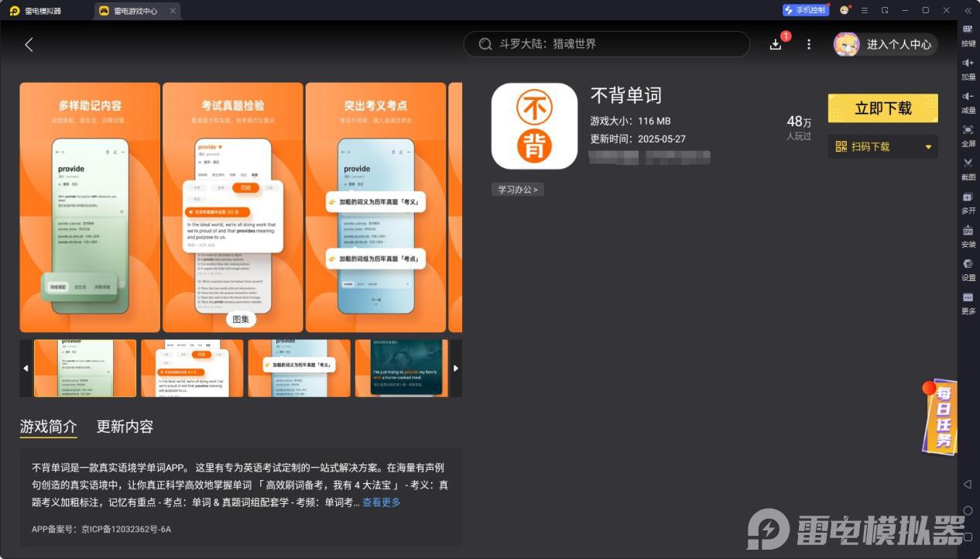Go back using the left arrow icon
The image size is (980, 559).
pyautogui.click(x=29, y=44)
